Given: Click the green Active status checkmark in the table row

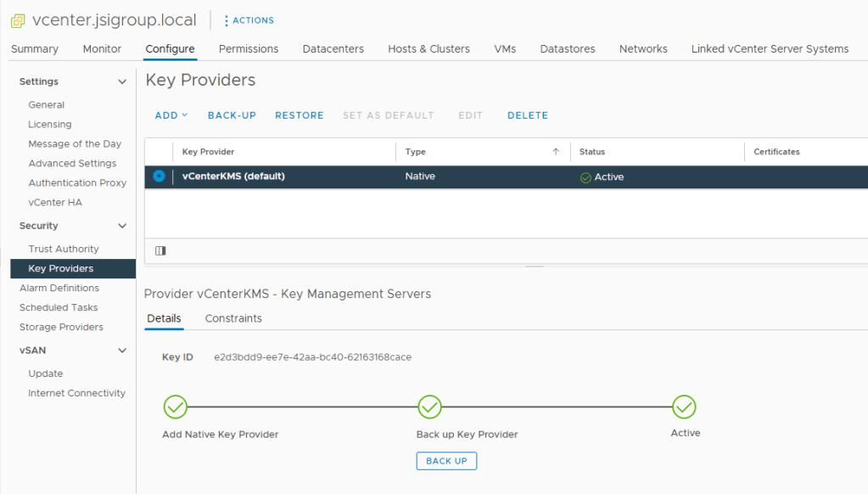Looking at the screenshot, I should pos(585,177).
